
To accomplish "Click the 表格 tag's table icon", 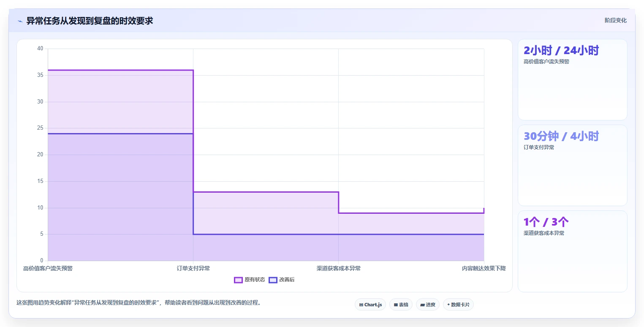I will pyautogui.click(x=396, y=305).
